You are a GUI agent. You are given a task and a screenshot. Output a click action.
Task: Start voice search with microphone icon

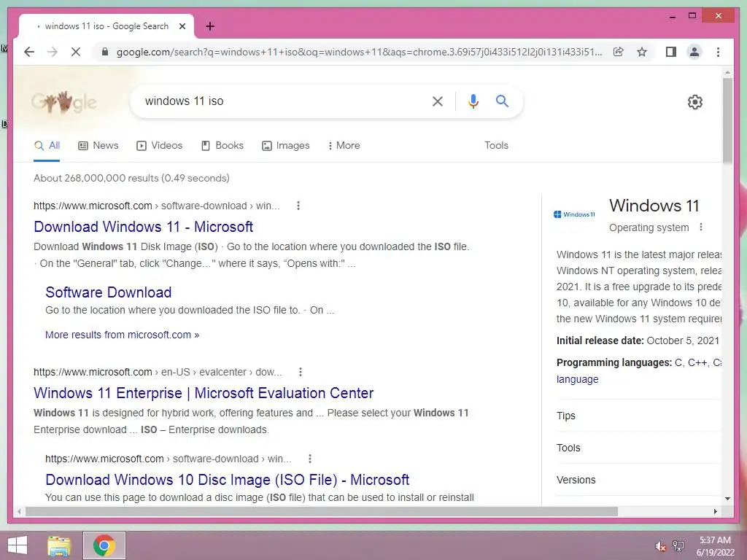tap(473, 101)
